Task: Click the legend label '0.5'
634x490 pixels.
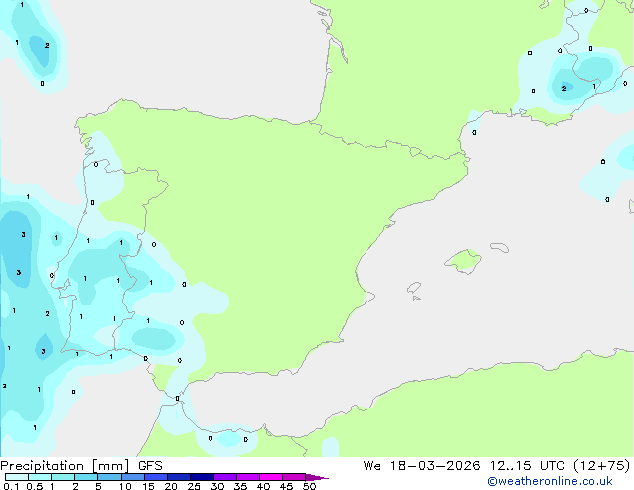Action: click(x=35, y=486)
